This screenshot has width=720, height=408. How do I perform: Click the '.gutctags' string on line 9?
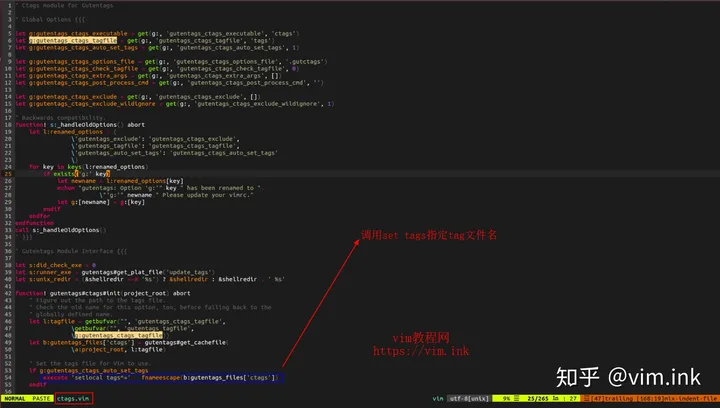coord(305,61)
